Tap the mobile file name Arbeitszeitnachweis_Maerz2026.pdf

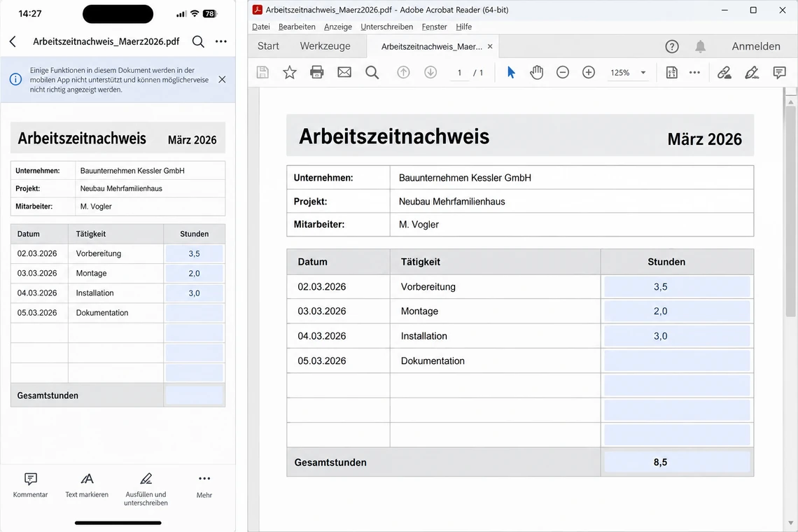(x=106, y=42)
